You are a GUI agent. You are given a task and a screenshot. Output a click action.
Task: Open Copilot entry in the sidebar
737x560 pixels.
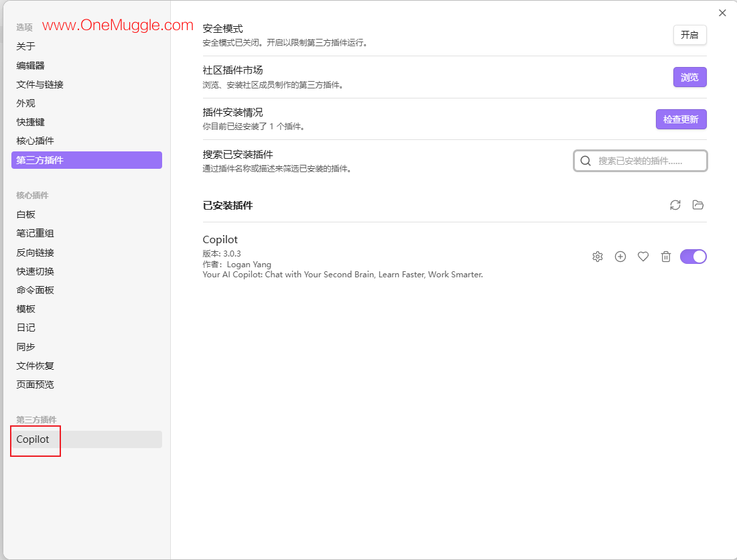coord(86,439)
